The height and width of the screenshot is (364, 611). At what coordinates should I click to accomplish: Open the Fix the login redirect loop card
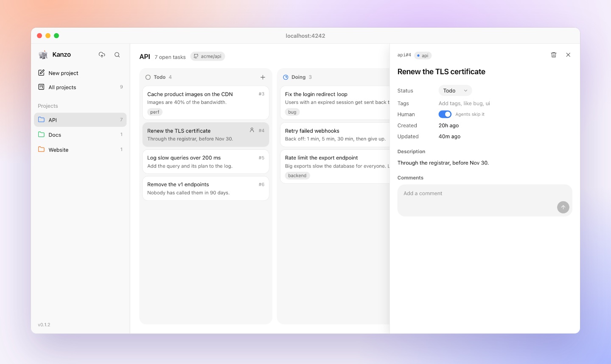(335, 103)
